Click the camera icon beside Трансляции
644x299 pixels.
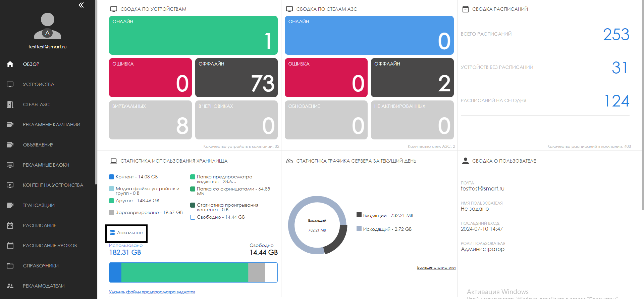point(10,205)
